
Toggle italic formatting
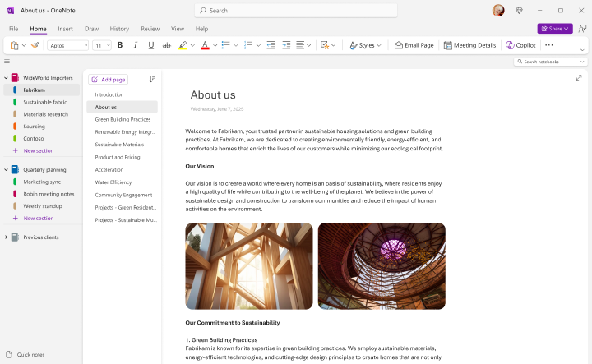(x=136, y=45)
